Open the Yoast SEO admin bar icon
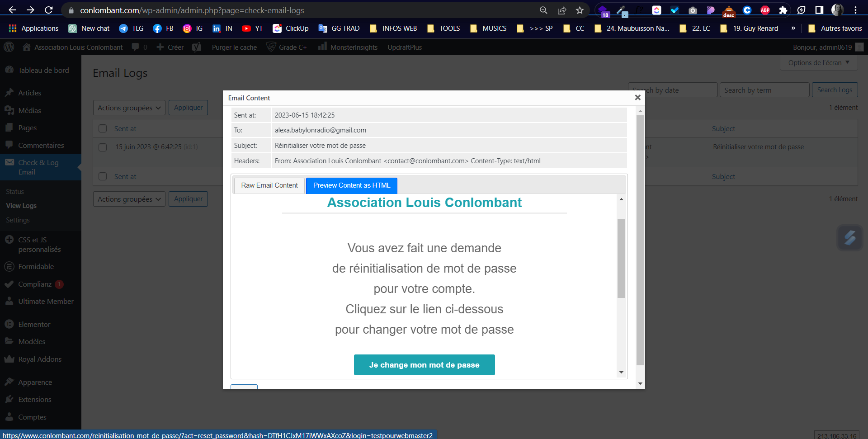868x439 pixels. (x=197, y=47)
